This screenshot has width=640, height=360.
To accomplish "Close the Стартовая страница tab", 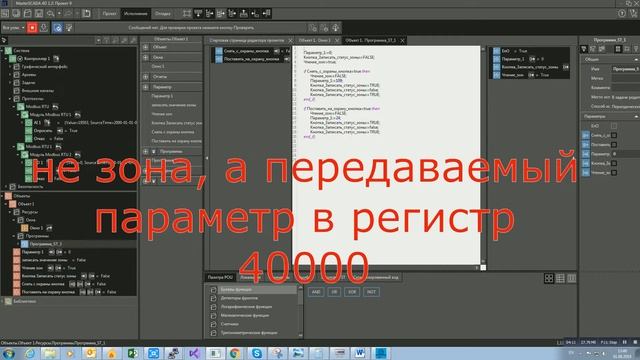I will point(290,40).
